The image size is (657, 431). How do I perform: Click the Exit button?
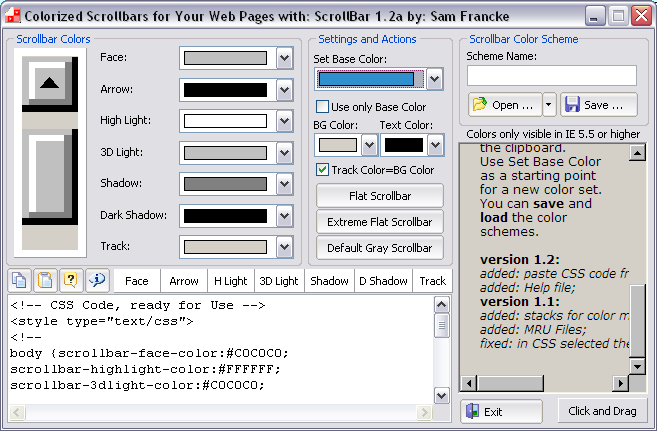(x=502, y=412)
